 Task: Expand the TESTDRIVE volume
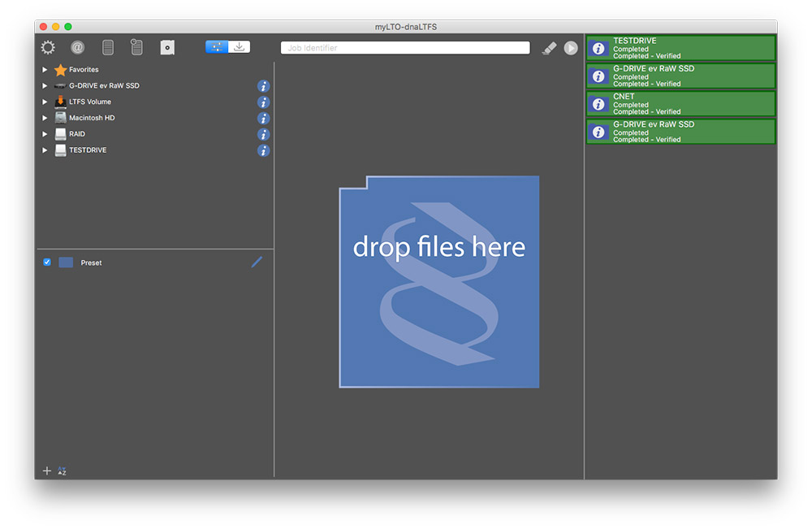45,150
